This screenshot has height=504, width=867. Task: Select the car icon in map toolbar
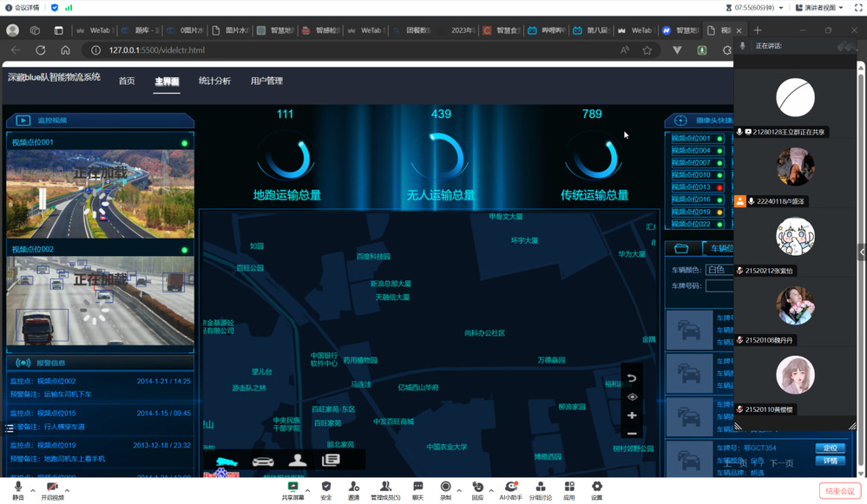[x=263, y=461]
